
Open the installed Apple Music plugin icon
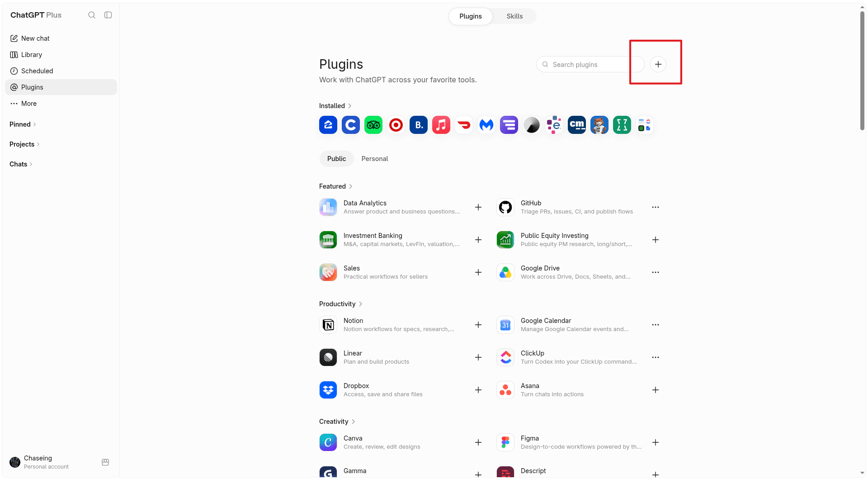(441, 125)
